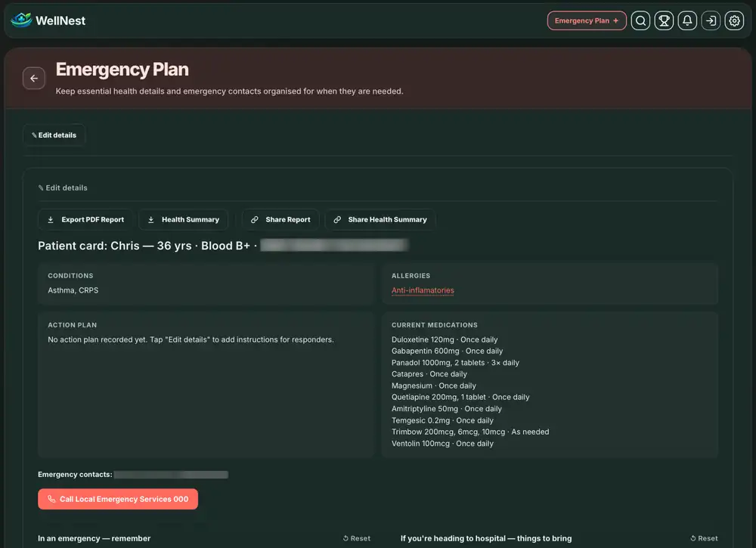Click the 'Asthma, CRPS' conditions text
This screenshot has width=756, height=548.
pos(73,290)
